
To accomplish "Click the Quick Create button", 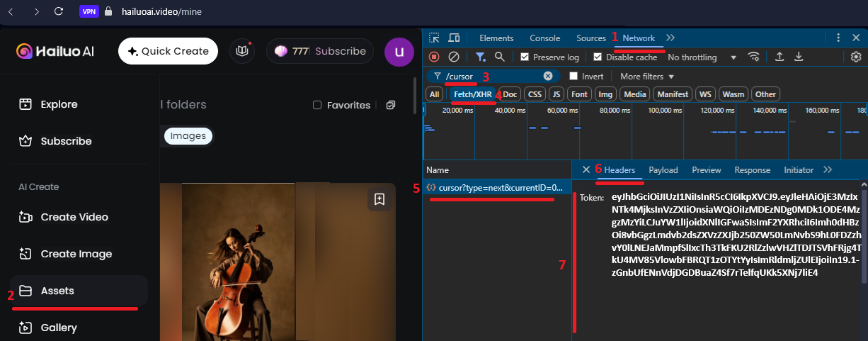I will pyautogui.click(x=168, y=51).
